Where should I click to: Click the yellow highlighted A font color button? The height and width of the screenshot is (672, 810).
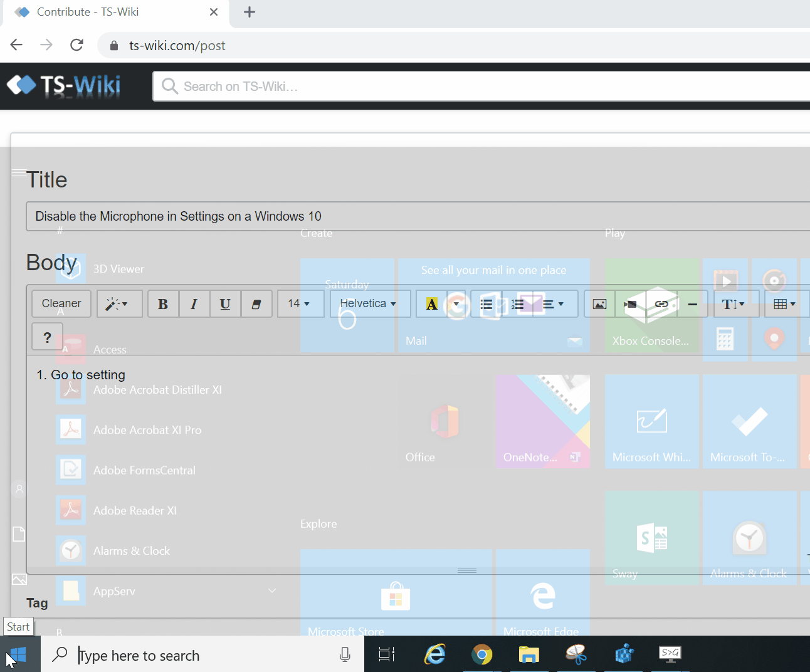coord(432,304)
